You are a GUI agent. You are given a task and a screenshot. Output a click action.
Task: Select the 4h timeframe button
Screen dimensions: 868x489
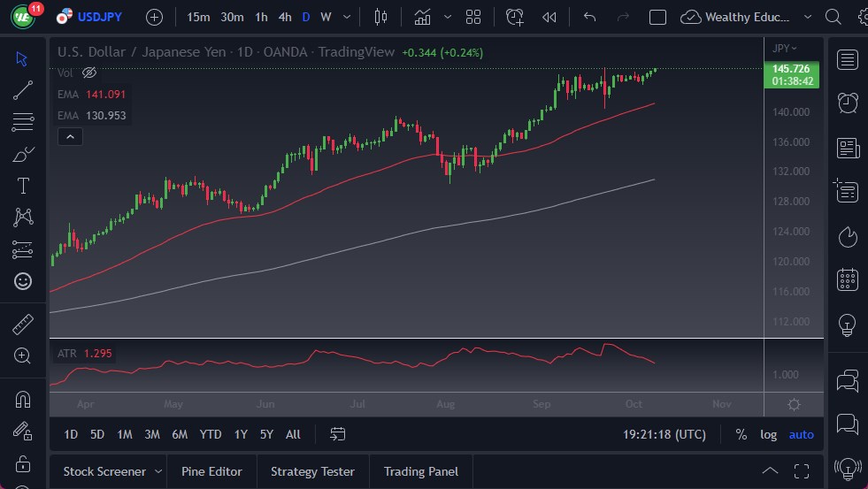click(285, 17)
